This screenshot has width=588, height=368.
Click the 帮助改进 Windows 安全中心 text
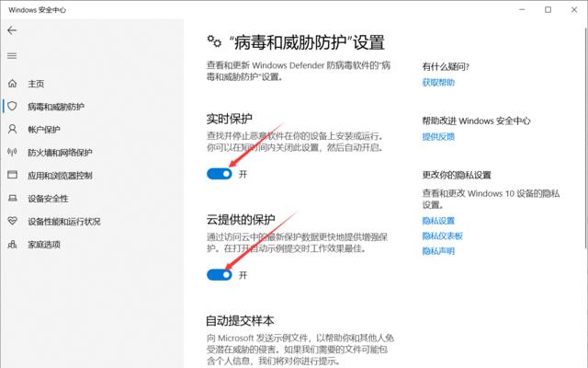476,121
